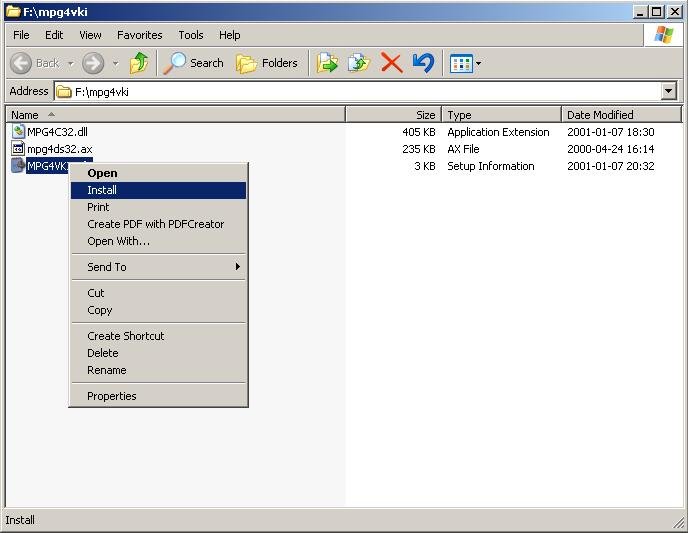Click the 405 KB size cell
Viewport: 688px width, 533px height.
pyautogui.click(x=419, y=132)
